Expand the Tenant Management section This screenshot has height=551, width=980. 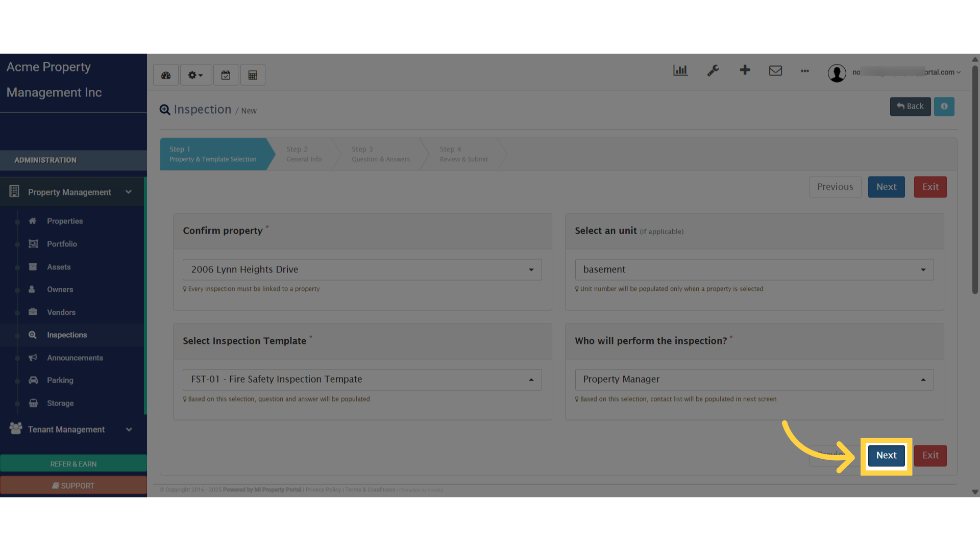[71, 430]
